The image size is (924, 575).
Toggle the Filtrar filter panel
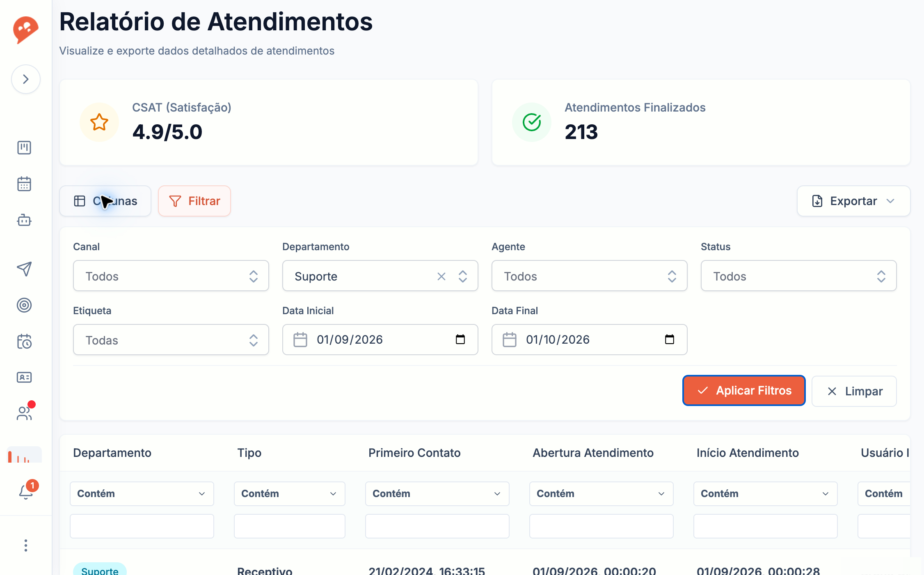(x=194, y=201)
